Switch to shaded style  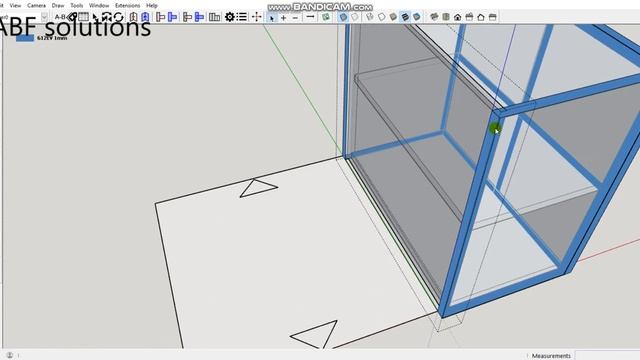coord(393,17)
